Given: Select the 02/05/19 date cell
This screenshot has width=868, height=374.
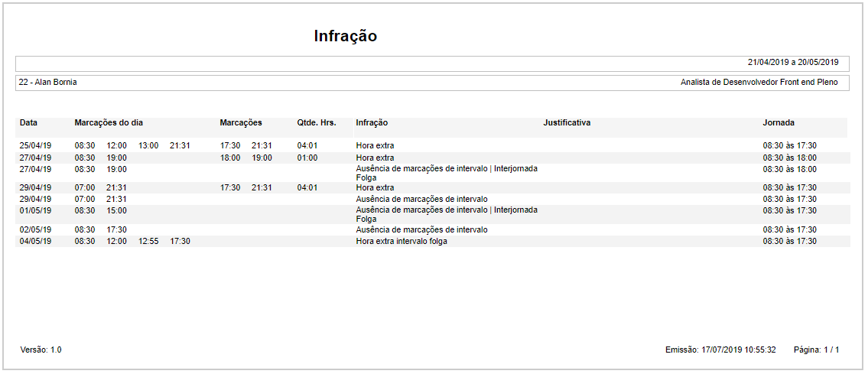Looking at the screenshot, I should [35, 229].
